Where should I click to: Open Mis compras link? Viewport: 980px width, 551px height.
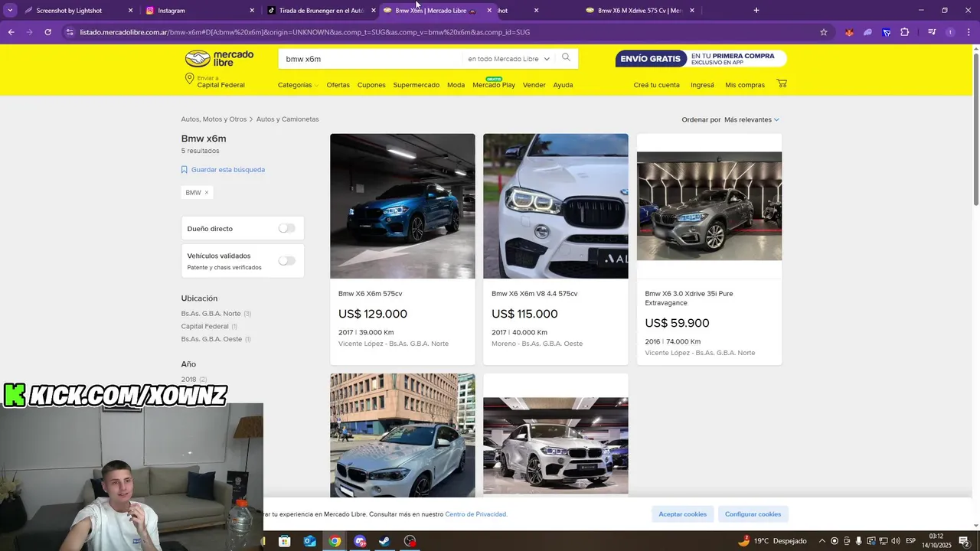point(745,85)
